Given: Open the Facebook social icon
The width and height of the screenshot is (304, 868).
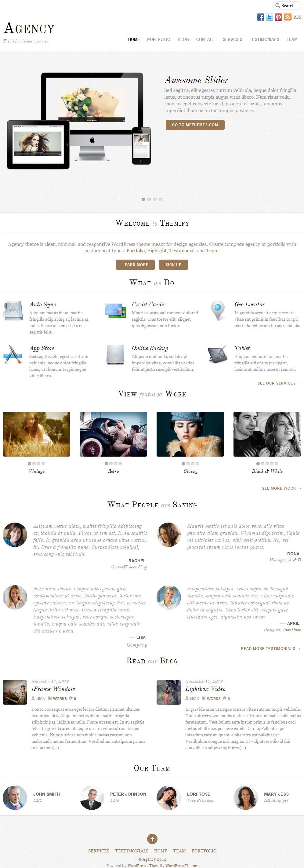Looking at the screenshot, I should click(x=260, y=17).
